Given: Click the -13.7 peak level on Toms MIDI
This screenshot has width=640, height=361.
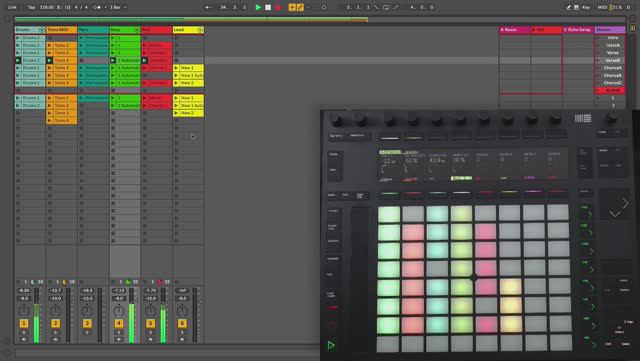Looking at the screenshot, I should [x=56, y=291].
